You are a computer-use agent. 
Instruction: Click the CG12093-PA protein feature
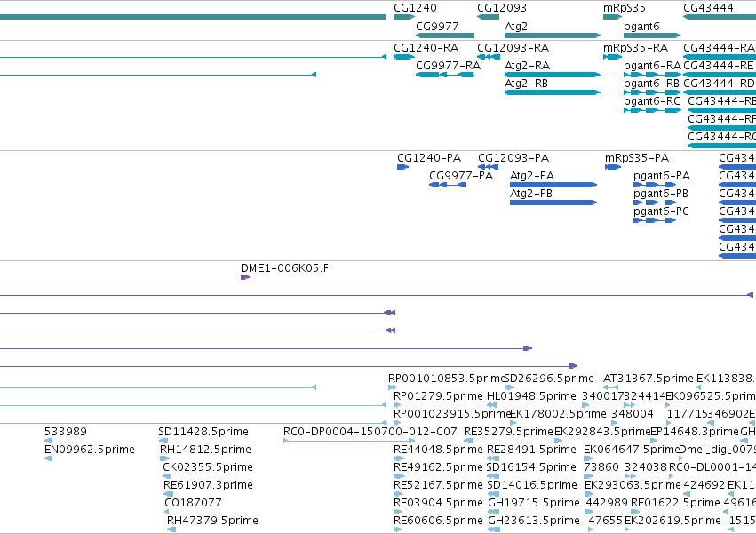pyautogui.click(x=488, y=167)
